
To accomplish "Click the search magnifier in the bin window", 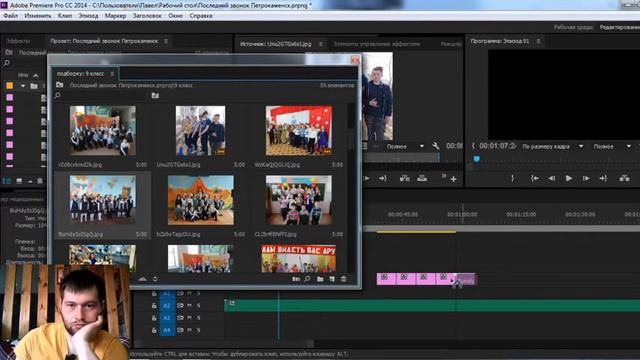I will pyautogui.click(x=58, y=96).
